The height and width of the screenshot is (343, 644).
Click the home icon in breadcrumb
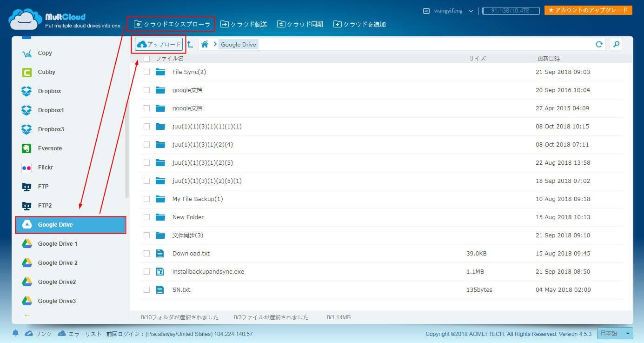click(x=205, y=44)
